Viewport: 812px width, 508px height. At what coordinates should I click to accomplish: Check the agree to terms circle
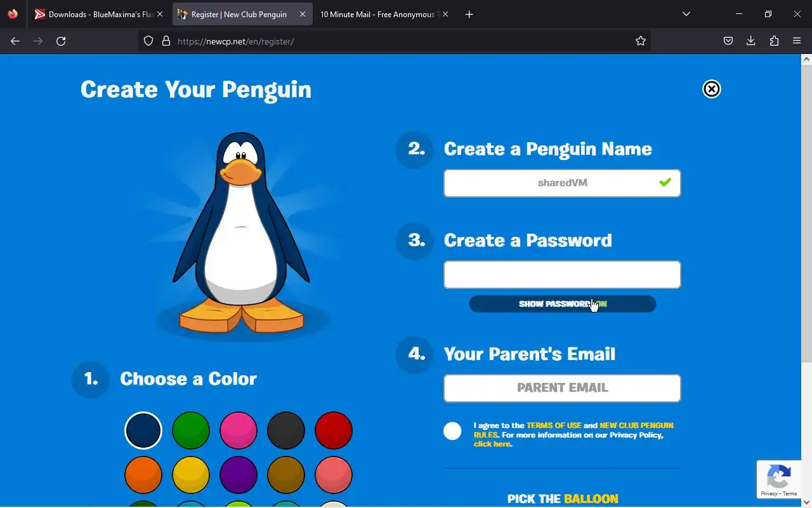pyautogui.click(x=452, y=431)
